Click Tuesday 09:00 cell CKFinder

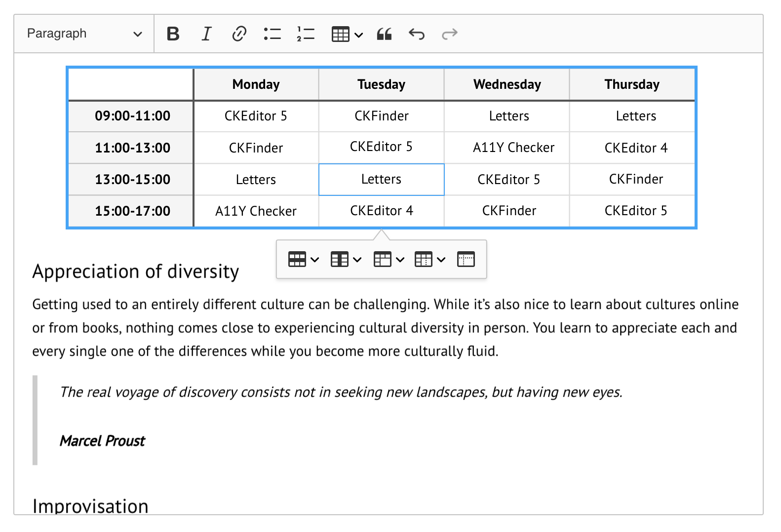(382, 116)
